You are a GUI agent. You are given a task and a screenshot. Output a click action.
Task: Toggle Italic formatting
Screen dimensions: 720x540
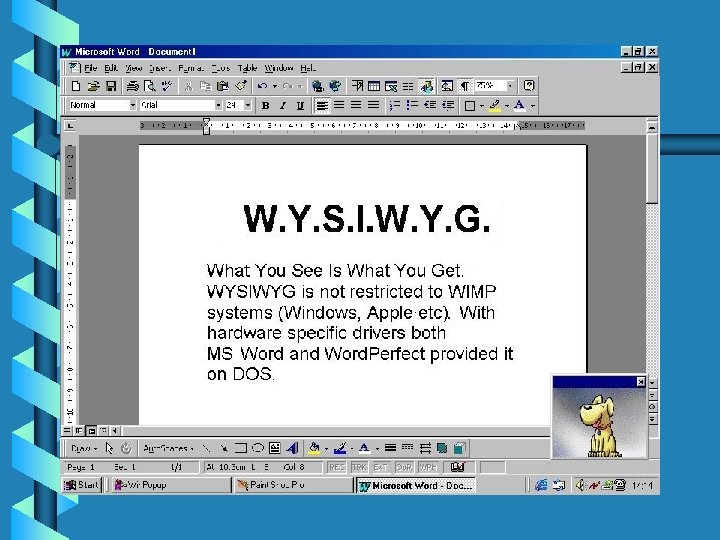click(283, 106)
